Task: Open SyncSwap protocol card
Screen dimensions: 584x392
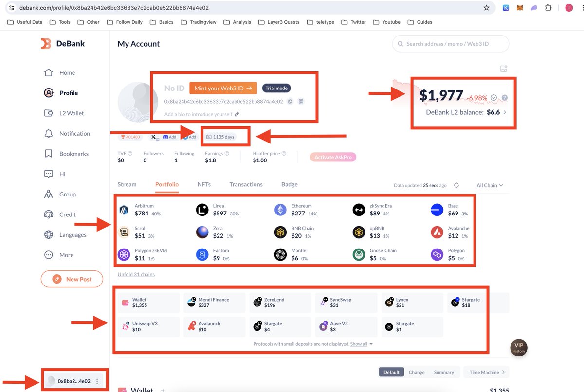Action: click(x=346, y=303)
